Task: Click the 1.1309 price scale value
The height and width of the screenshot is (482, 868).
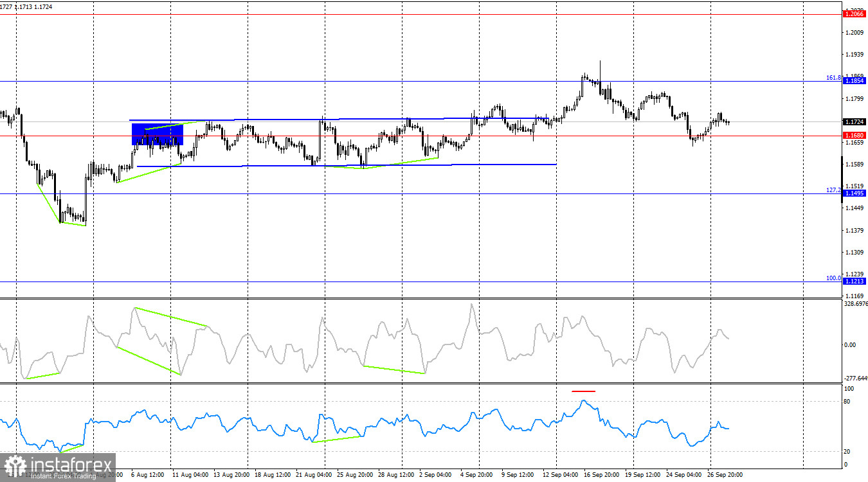Action: [855, 253]
